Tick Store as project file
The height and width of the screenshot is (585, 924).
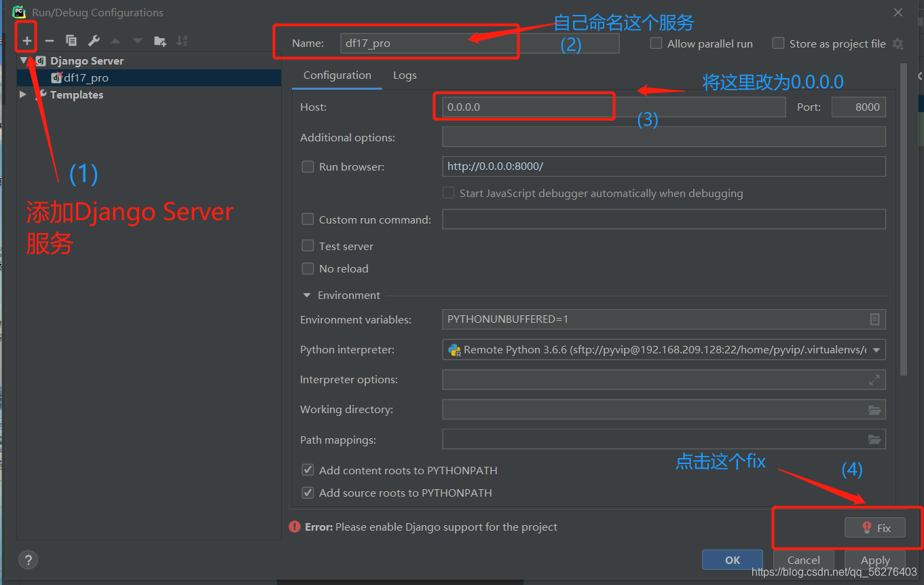(778, 43)
